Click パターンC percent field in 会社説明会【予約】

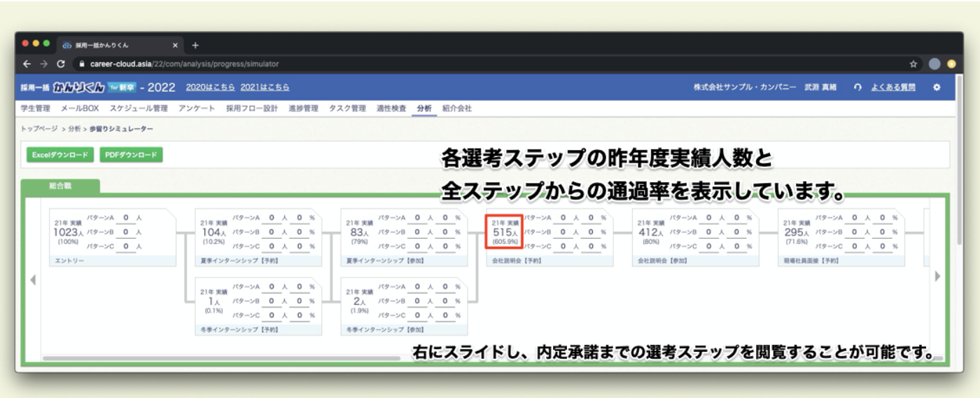pos(591,246)
